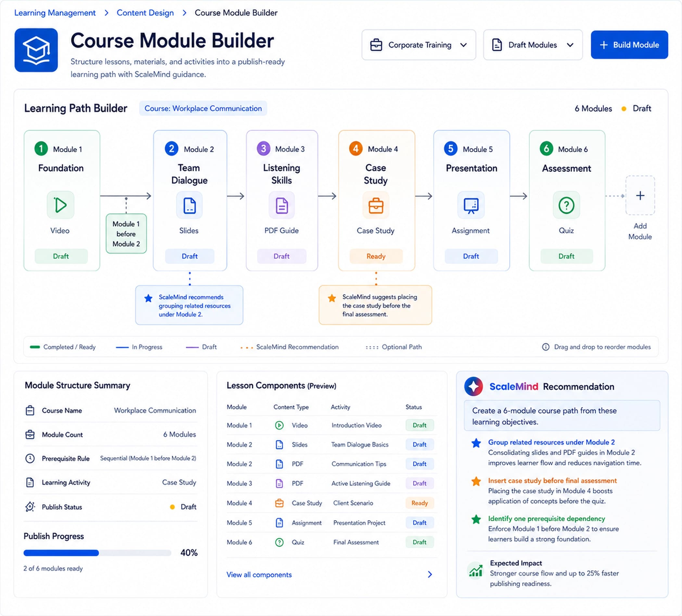This screenshot has height=616, width=682.
Task: Select the Final Assessment activity row
Action: (332, 542)
